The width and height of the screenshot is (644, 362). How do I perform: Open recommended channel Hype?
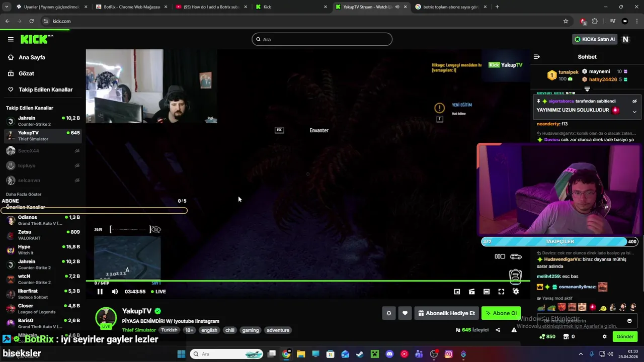(x=43, y=250)
